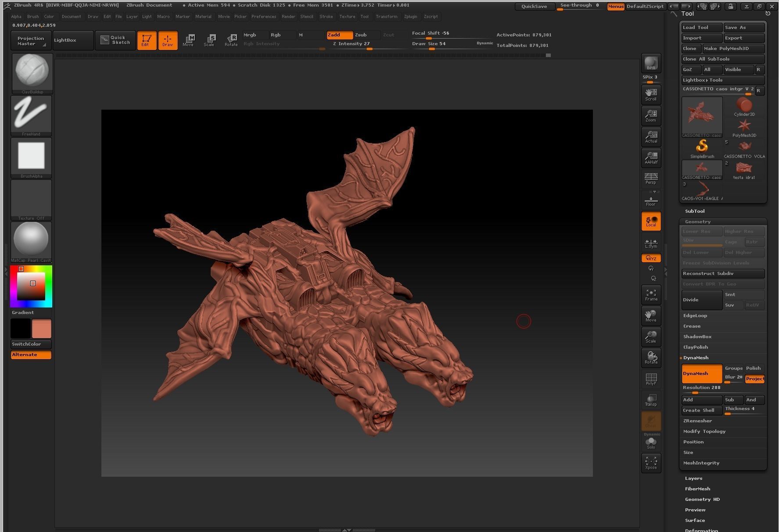This screenshot has width=779, height=532.
Task: Click the Divide button
Action: (x=702, y=300)
